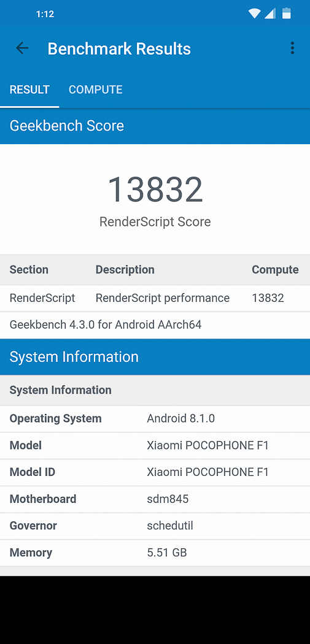Image resolution: width=310 pixels, height=644 pixels.
Task: Select the RenderScript performance row
Action: 155,298
